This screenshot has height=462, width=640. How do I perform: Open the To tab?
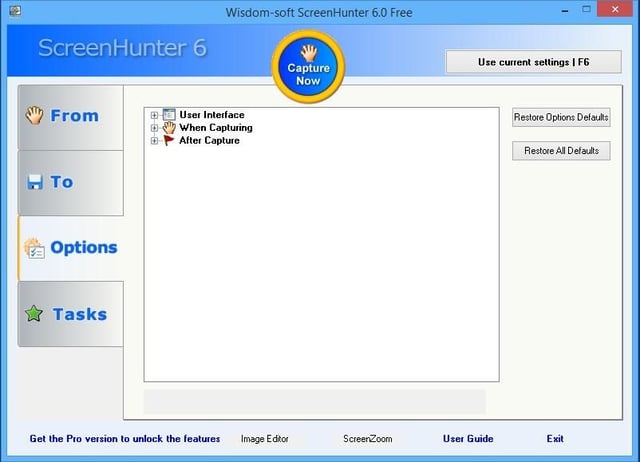pos(71,183)
